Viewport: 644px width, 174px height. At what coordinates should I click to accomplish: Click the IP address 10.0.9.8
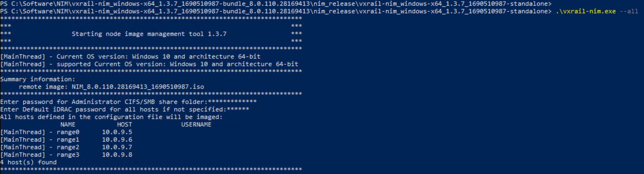point(117,155)
